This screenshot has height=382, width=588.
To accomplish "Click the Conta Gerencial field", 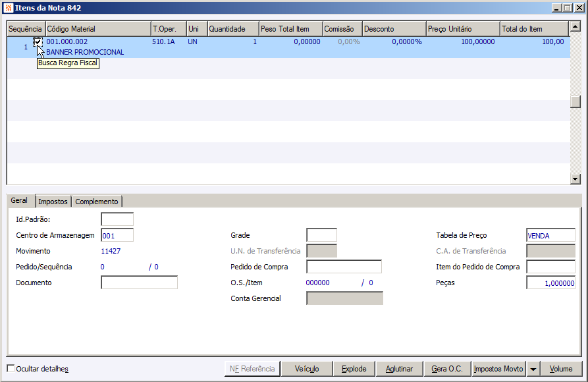I will point(344,299).
